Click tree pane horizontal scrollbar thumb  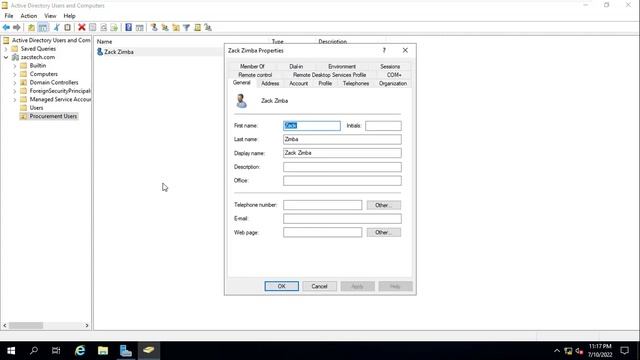coord(26,325)
